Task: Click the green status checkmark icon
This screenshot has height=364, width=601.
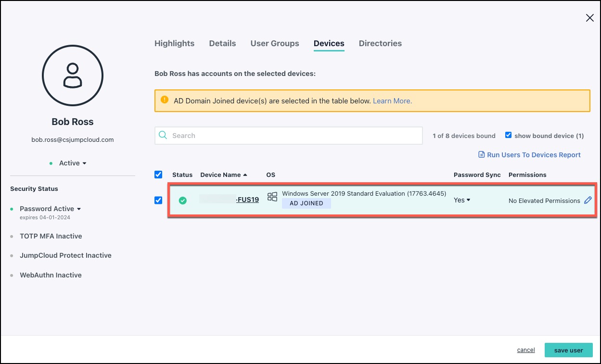Action: (x=183, y=201)
